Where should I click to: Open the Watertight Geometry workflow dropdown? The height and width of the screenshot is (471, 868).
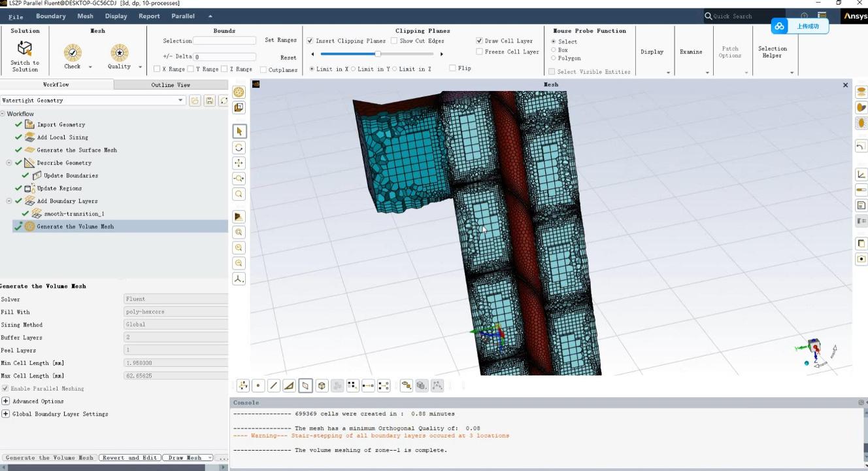[181, 101]
